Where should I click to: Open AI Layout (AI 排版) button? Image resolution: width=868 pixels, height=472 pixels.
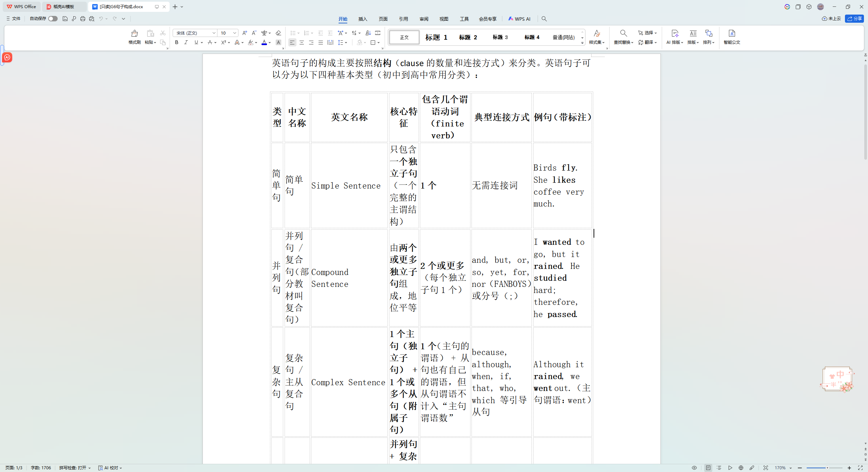pos(675,37)
